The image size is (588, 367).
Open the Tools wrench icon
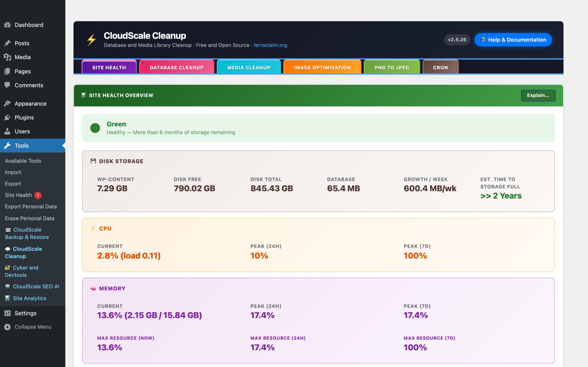(8, 146)
